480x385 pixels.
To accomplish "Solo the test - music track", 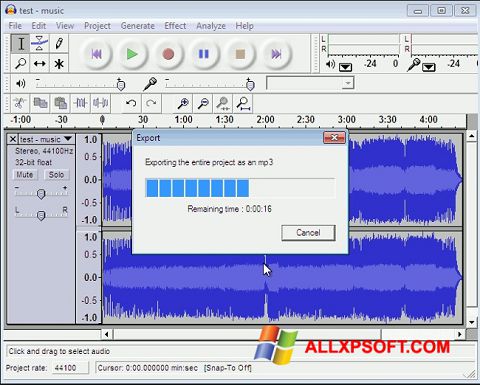I will point(56,175).
